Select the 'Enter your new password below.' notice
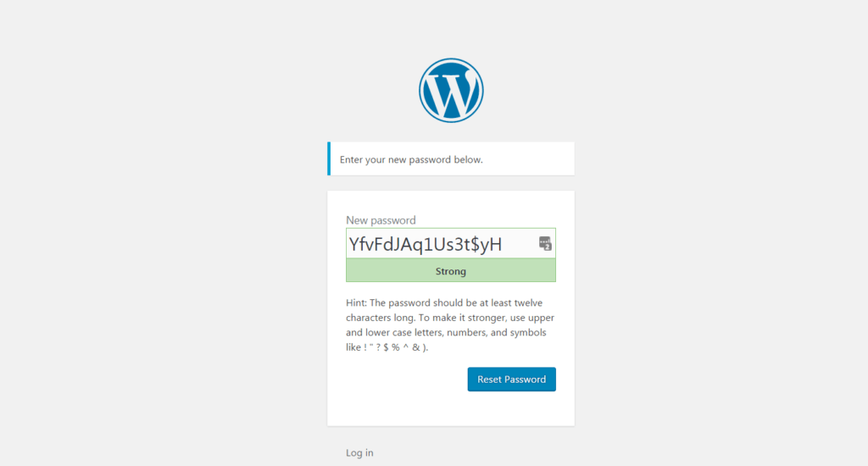This screenshot has height=466, width=868. click(x=451, y=158)
